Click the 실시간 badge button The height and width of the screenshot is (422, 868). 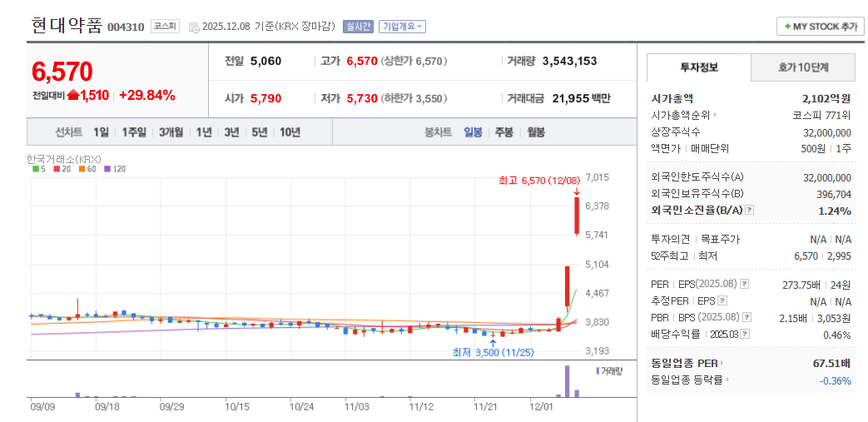click(358, 27)
